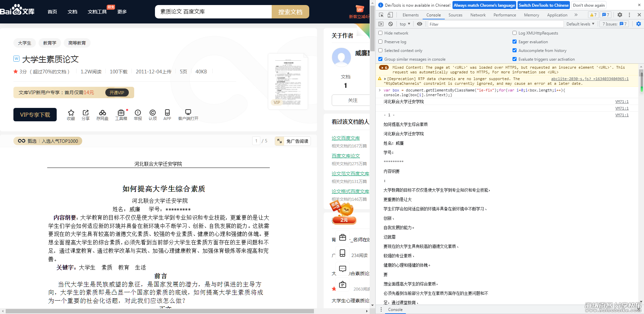Click the author avatar image
The image size is (644, 314).
click(x=341, y=57)
